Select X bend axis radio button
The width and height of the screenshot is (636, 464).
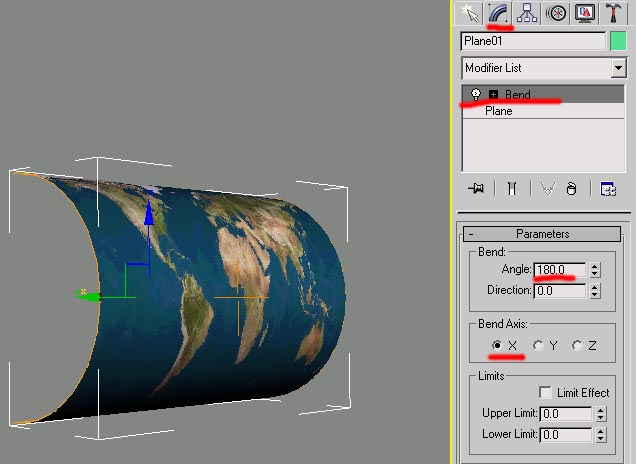(497, 345)
